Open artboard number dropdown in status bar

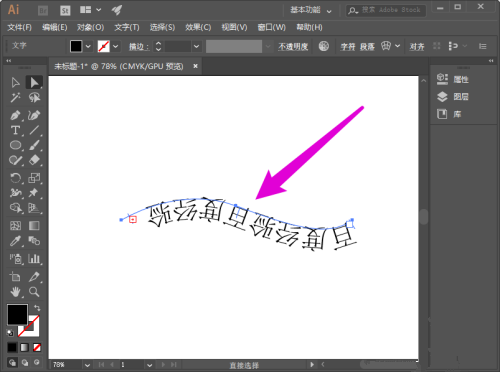point(149,365)
